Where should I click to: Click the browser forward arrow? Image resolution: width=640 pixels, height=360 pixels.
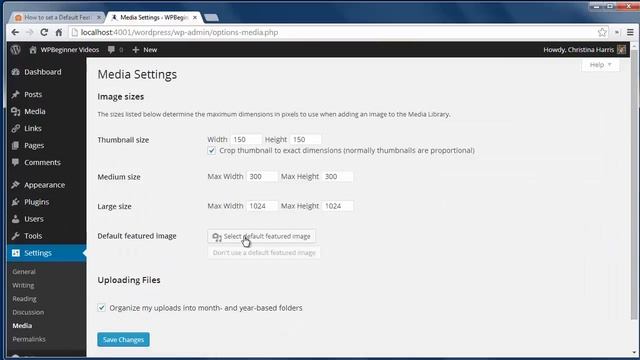tap(30, 32)
